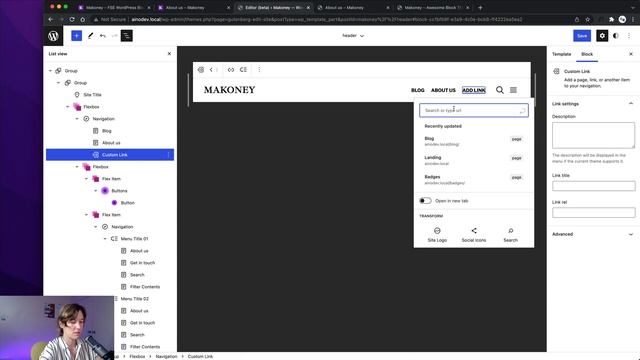This screenshot has height=360, width=640.
Task: Close the List view panel
Action: pos(169,54)
